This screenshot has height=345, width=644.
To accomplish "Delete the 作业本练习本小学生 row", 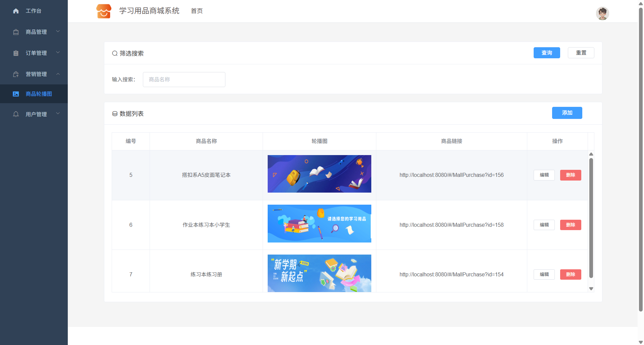I will [570, 225].
